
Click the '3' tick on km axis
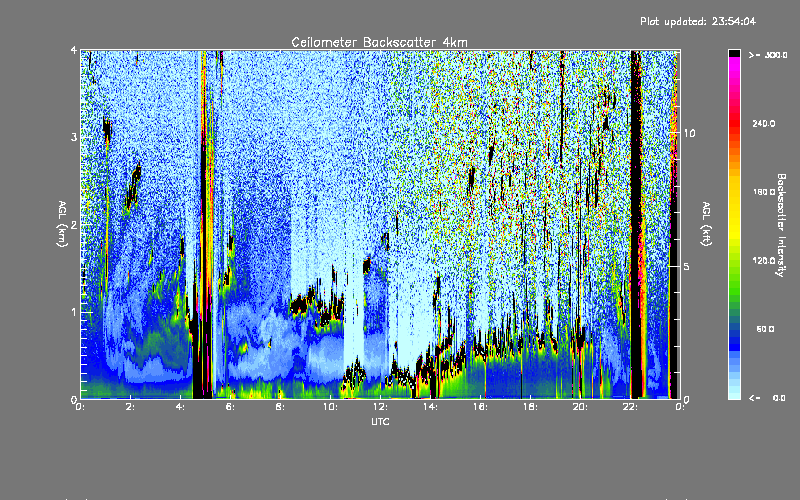tap(74, 137)
